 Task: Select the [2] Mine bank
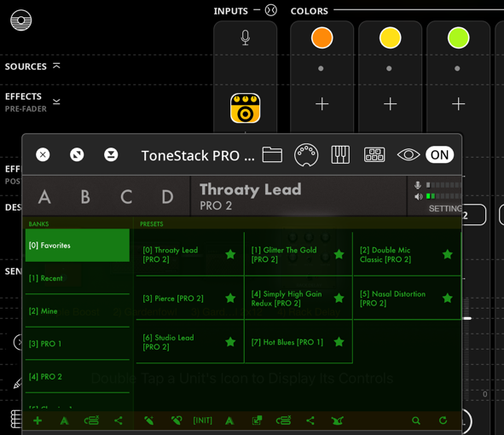click(77, 311)
